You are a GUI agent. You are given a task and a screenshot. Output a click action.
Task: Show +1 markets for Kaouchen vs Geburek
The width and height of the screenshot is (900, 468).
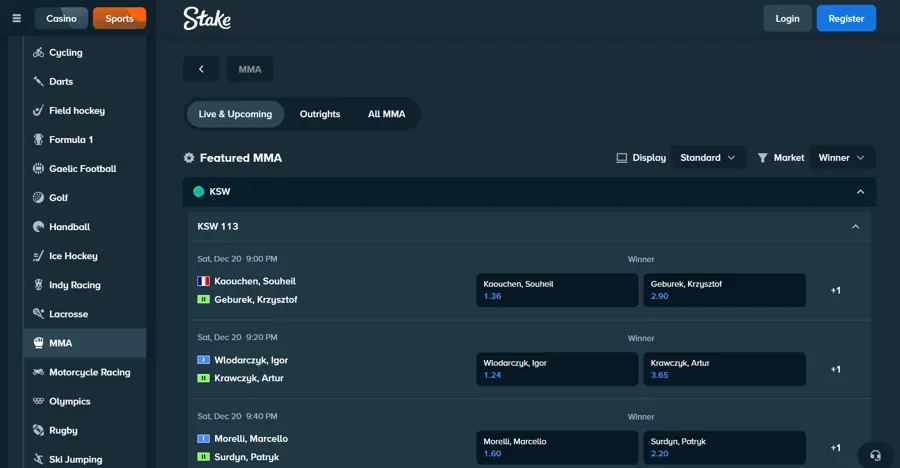pos(836,291)
